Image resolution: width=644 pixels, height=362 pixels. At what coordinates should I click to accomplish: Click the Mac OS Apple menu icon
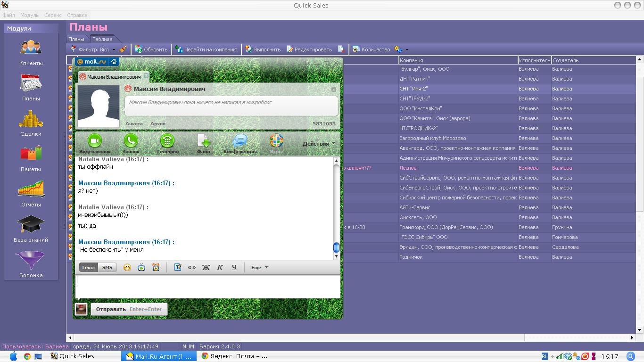tap(13, 356)
